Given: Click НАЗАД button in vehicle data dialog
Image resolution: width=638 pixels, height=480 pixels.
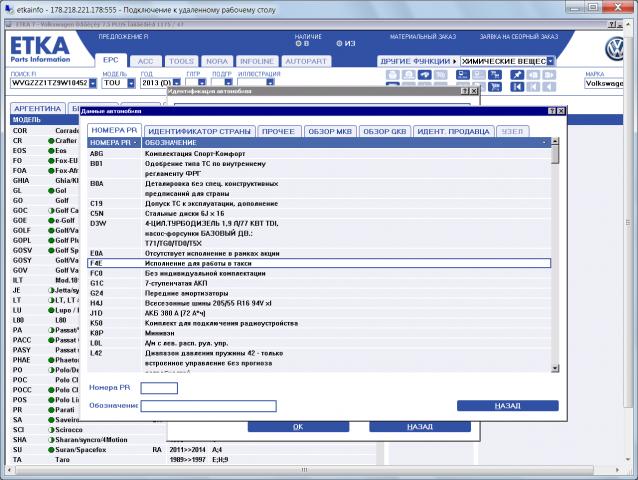Looking at the screenshot, I should pos(507,406).
